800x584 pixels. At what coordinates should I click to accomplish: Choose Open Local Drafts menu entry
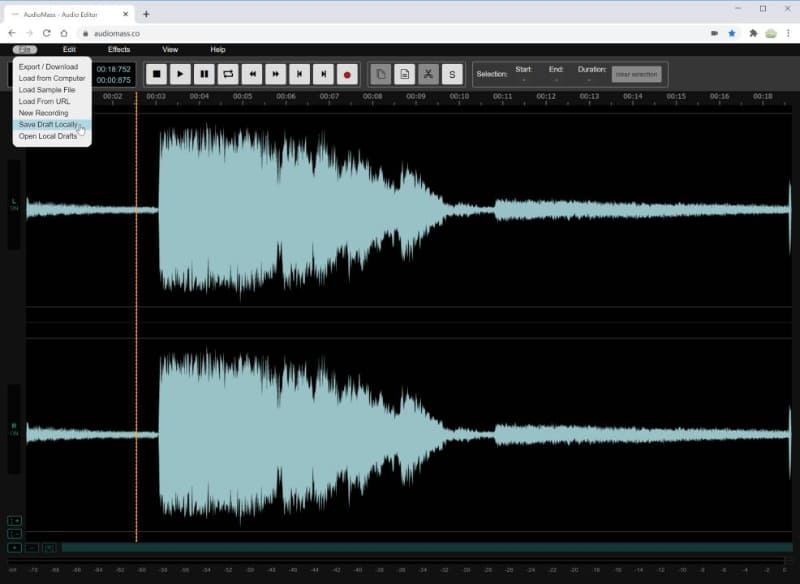[x=52, y=136]
